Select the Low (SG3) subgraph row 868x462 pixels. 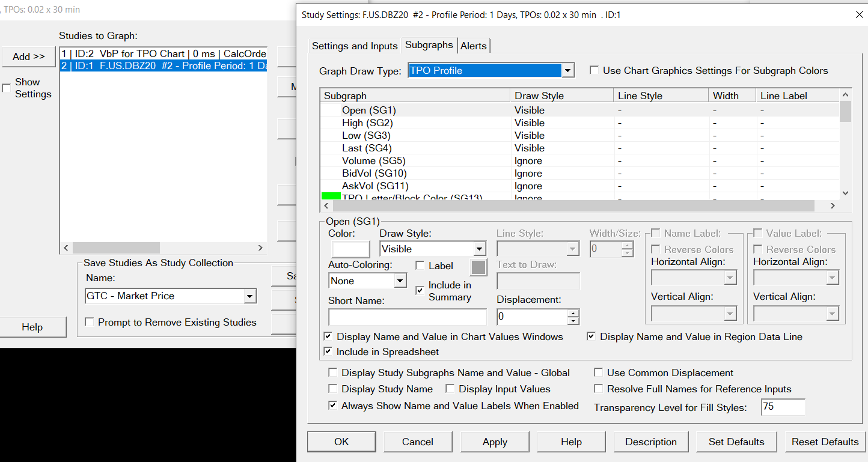[x=579, y=135]
